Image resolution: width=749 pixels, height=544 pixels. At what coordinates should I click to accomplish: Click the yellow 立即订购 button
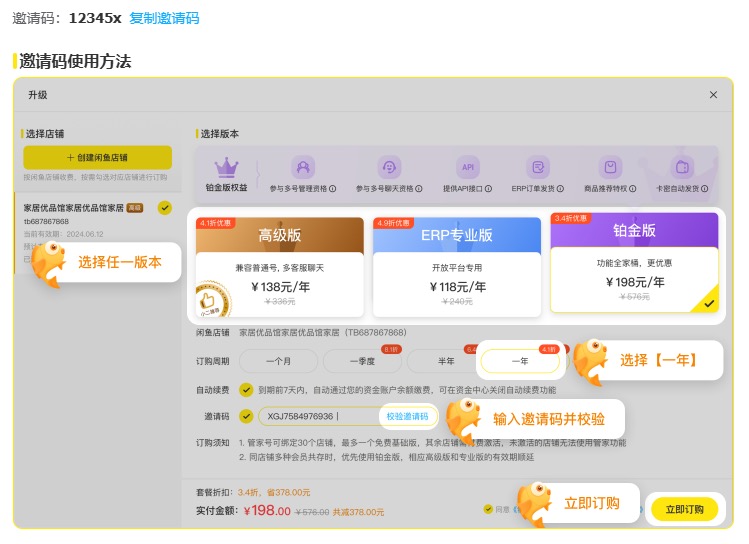tap(685, 509)
